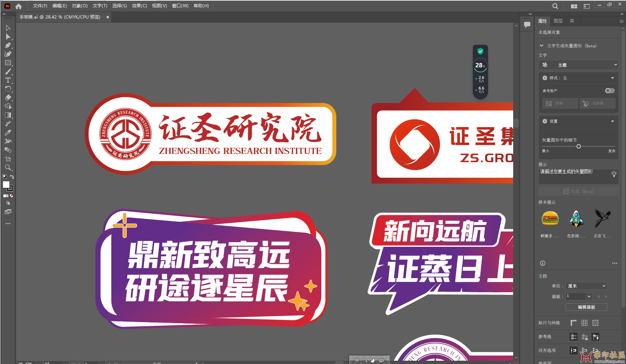Select the flying bird sample thumbnail
This screenshot has width=626, height=364.
point(603,218)
